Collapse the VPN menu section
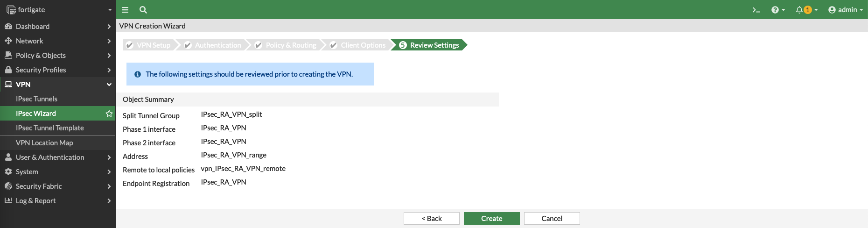 pyautogui.click(x=109, y=85)
